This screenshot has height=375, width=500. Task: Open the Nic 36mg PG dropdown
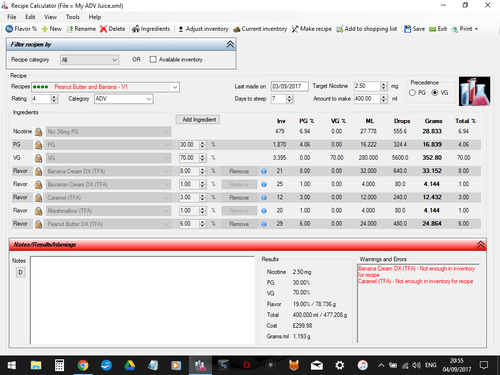click(x=108, y=132)
